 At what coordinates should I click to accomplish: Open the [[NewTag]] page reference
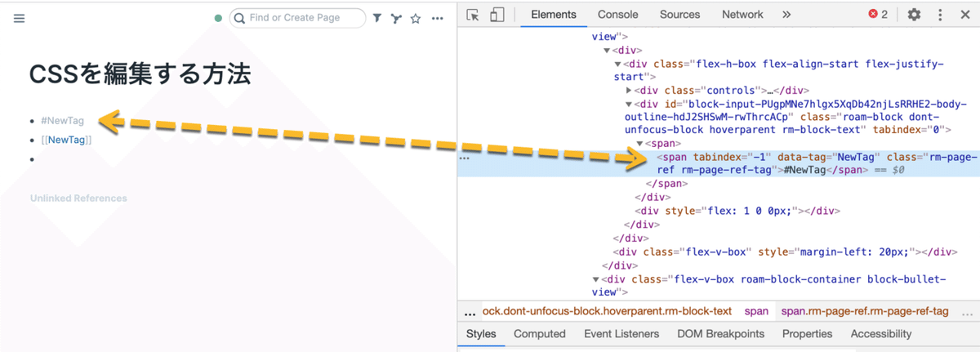point(66,140)
